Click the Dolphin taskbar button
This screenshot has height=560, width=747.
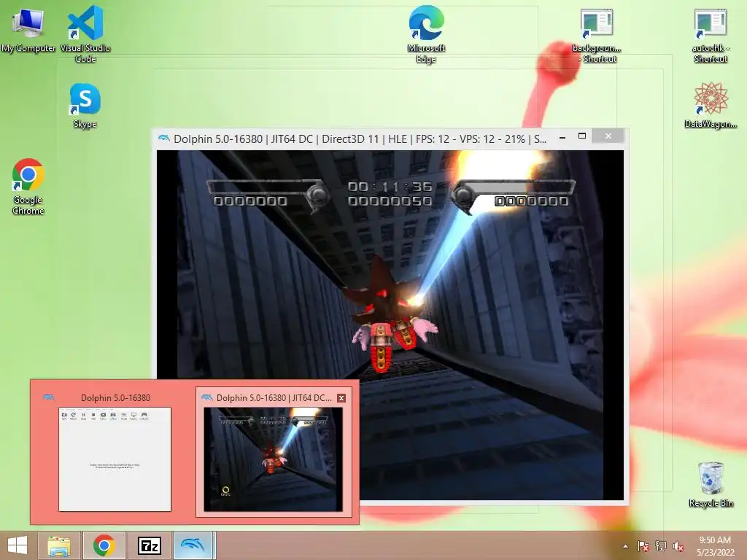point(193,545)
